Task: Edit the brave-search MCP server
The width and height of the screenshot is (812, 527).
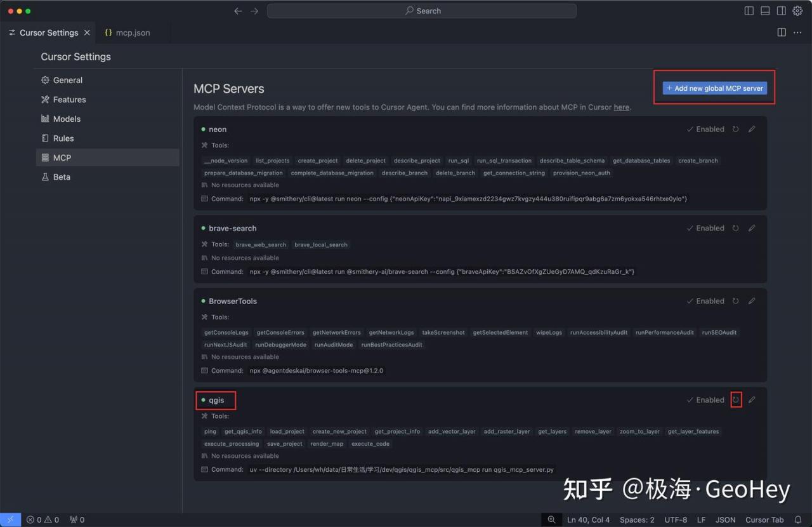Action: click(752, 228)
